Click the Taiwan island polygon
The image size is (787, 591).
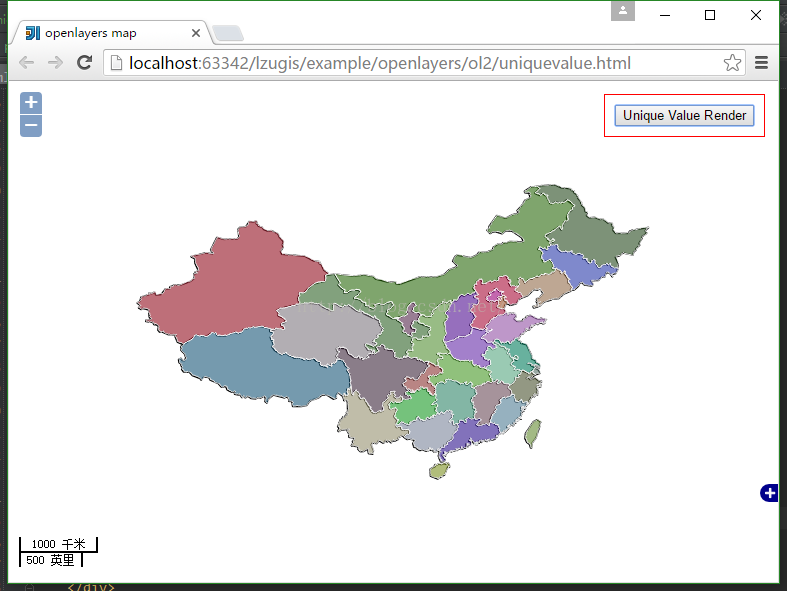click(533, 434)
